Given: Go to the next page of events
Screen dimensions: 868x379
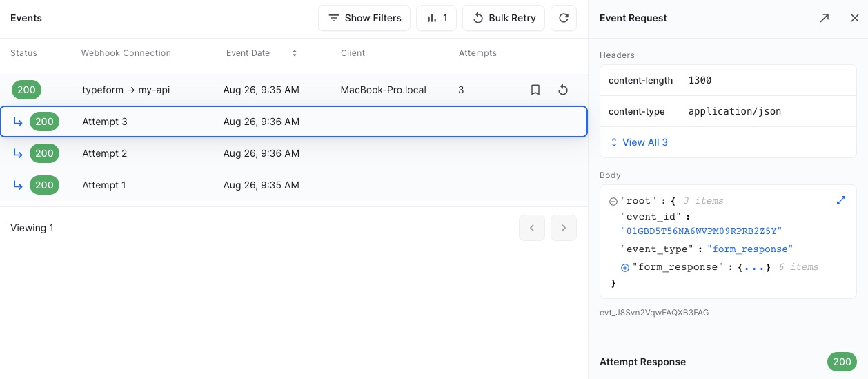Looking at the screenshot, I should 564,228.
